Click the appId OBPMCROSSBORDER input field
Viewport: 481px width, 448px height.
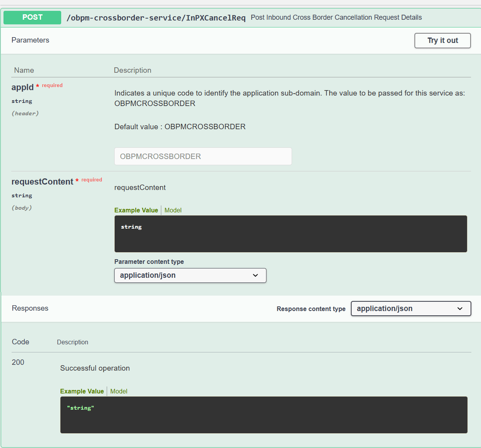point(203,156)
